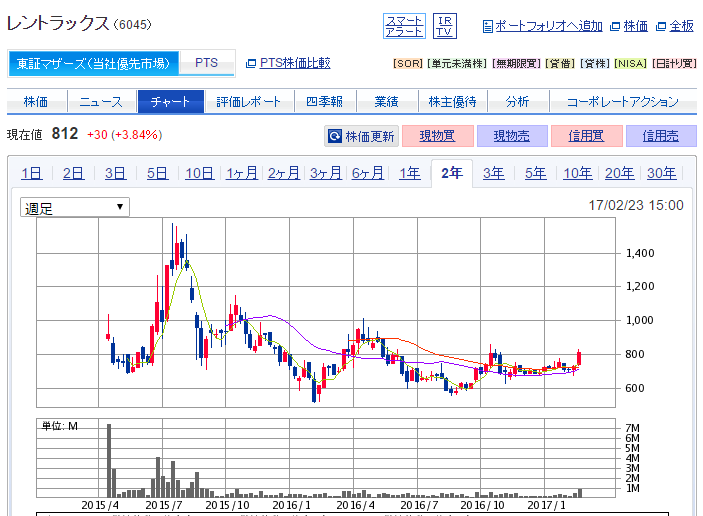The height and width of the screenshot is (516, 703).
Task: Open the コーポレートアクション tab
Action: pos(623,102)
